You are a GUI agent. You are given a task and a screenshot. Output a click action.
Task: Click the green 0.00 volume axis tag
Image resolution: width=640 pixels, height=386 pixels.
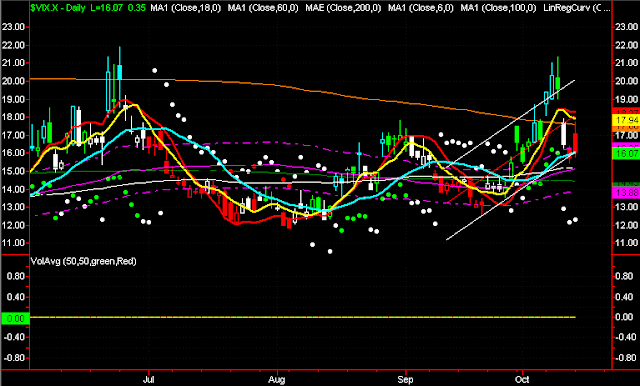(15, 318)
